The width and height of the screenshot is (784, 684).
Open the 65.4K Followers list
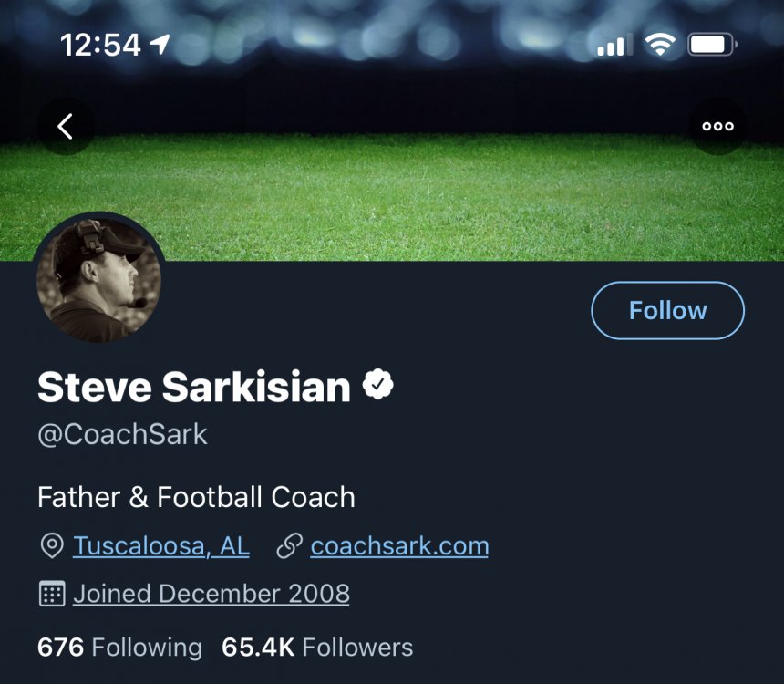point(317,648)
